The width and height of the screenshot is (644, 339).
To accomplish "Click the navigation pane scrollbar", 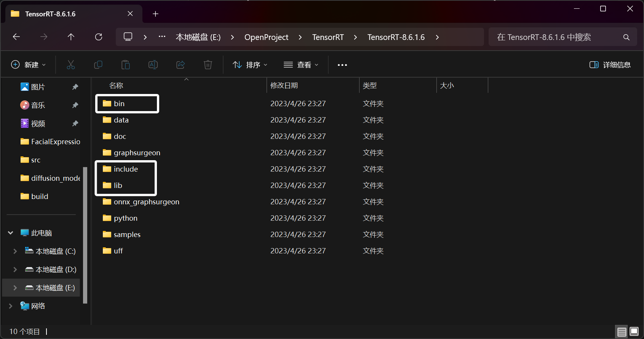I will coord(85,235).
